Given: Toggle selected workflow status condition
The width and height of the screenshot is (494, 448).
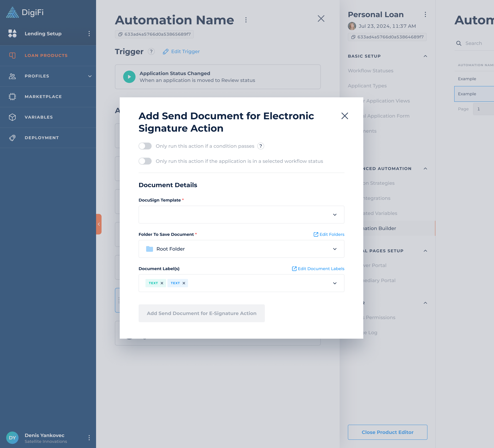Looking at the screenshot, I should 145,161.
